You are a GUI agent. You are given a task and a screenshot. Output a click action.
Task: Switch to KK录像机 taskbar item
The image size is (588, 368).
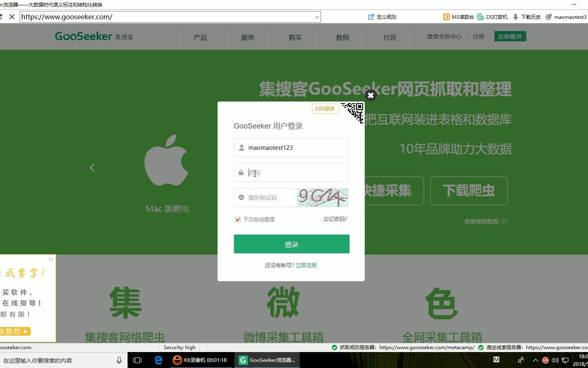click(200, 360)
